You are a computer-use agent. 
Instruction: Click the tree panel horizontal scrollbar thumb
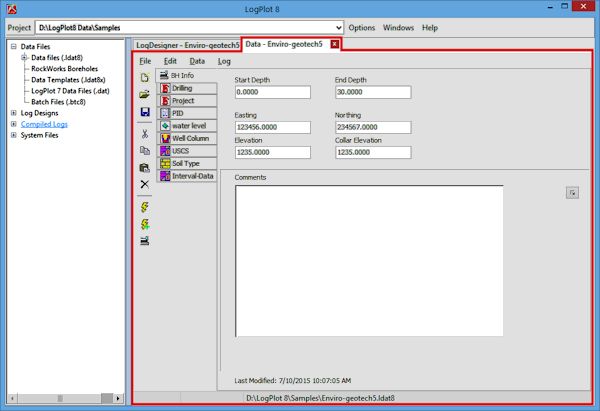[60, 398]
